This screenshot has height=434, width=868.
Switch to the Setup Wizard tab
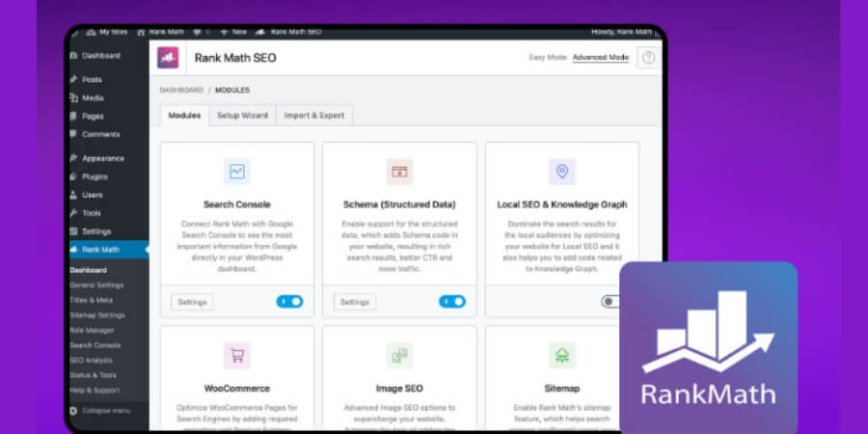(x=241, y=116)
